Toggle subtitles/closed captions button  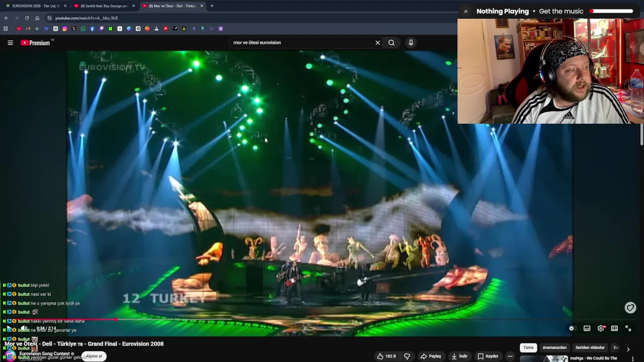[587, 328]
